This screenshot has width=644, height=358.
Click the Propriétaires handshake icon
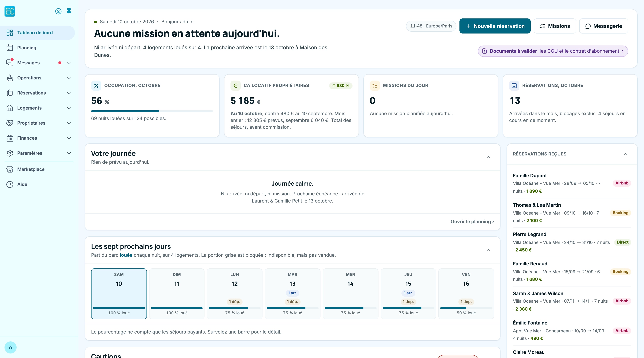coord(10,123)
